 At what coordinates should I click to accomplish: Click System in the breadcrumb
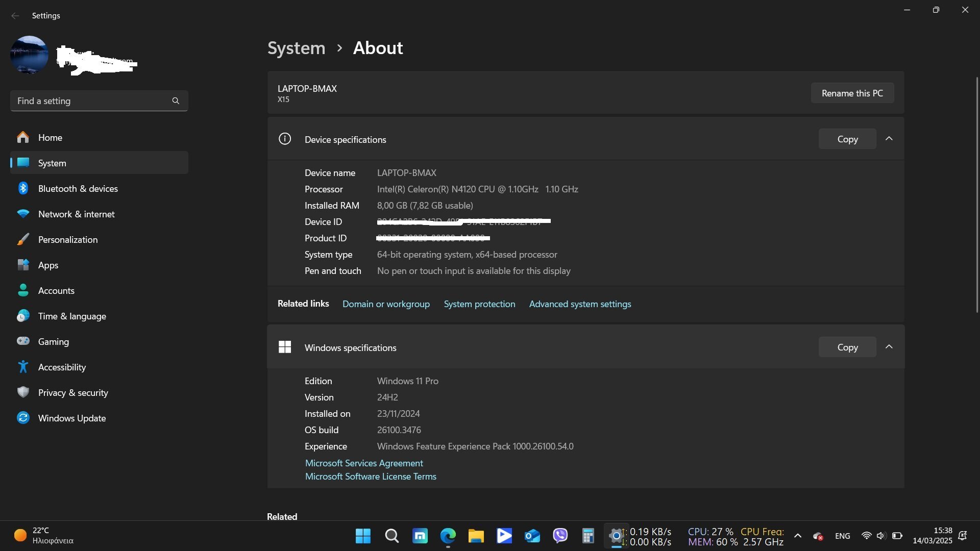[296, 48]
